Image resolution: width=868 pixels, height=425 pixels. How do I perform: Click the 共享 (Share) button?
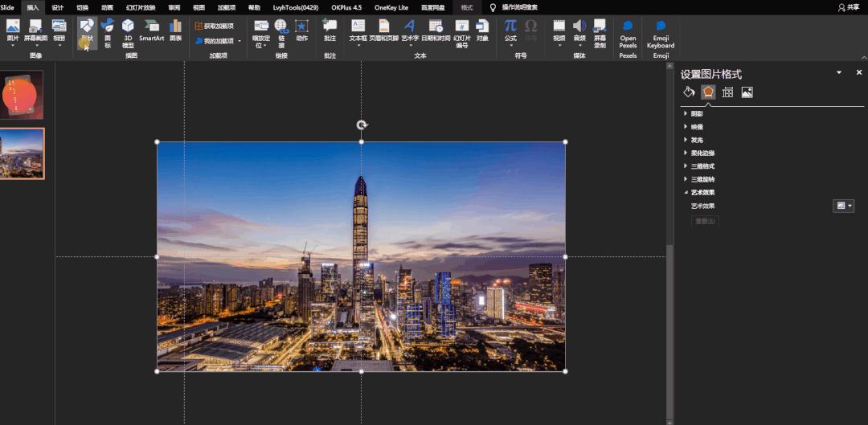[x=849, y=7]
